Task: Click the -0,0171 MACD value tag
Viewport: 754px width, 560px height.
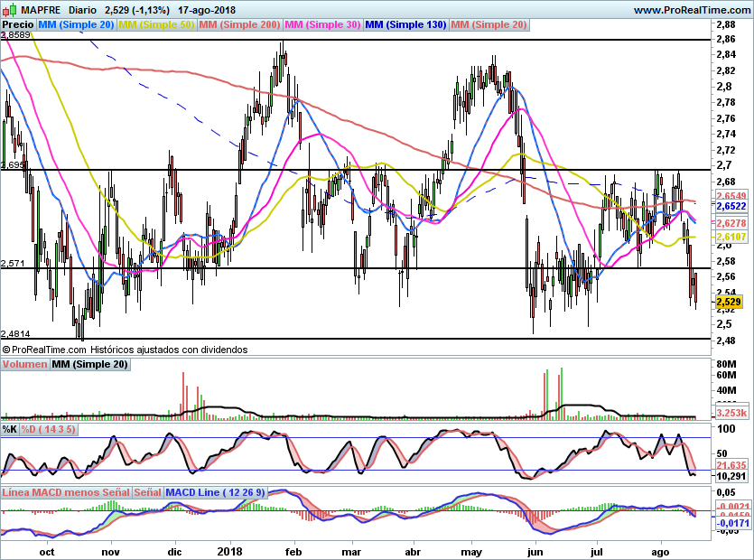Action: [x=733, y=523]
